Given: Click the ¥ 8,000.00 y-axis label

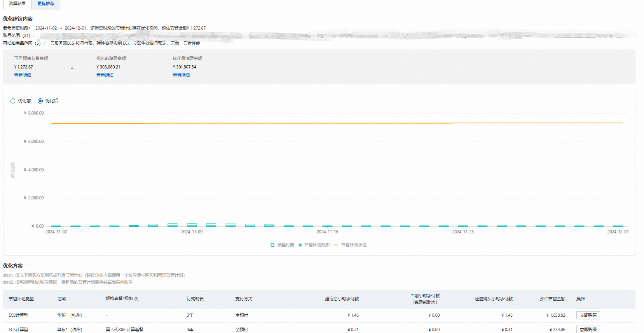Looking at the screenshot, I should point(34,113).
